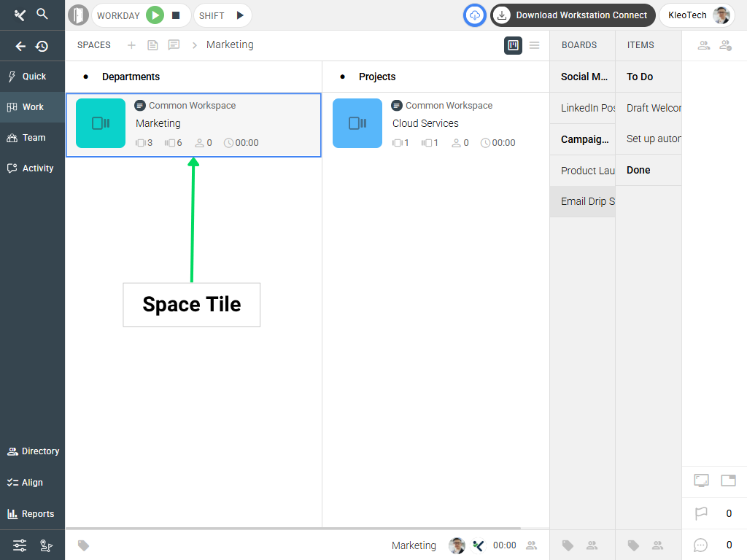The height and width of the screenshot is (560, 747).
Task: Go back using the arrow icon
Action: tap(20, 46)
